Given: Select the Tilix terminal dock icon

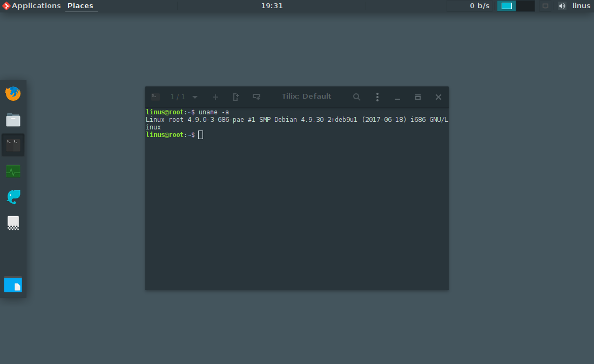Looking at the screenshot, I should pyautogui.click(x=13, y=145).
